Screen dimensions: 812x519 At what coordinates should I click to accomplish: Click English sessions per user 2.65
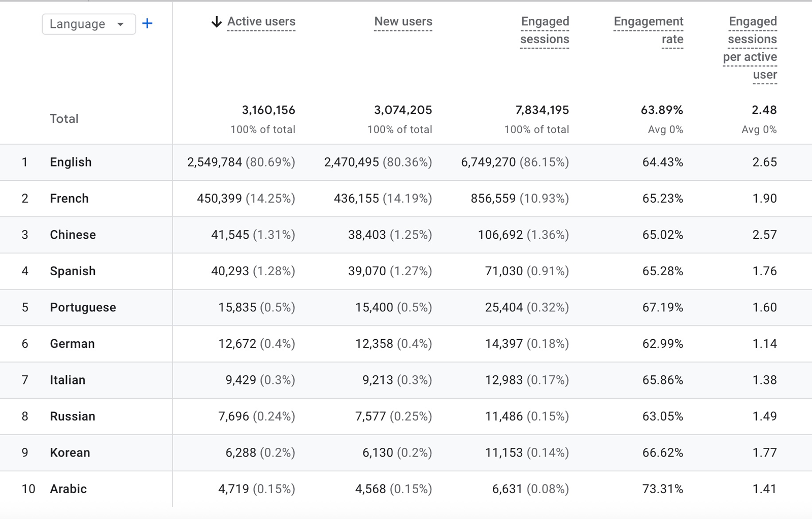(x=765, y=163)
